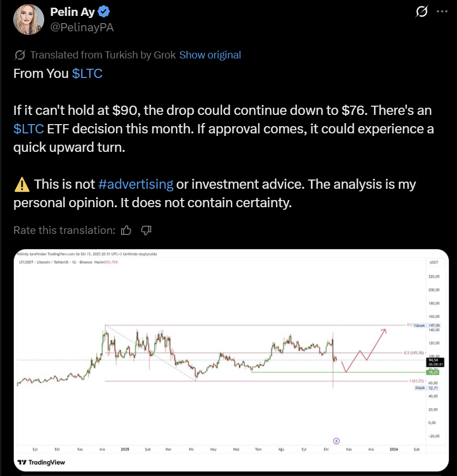Image resolution: width=457 pixels, height=476 pixels.
Task: Open the three-dot More menu
Action: pos(442,12)
